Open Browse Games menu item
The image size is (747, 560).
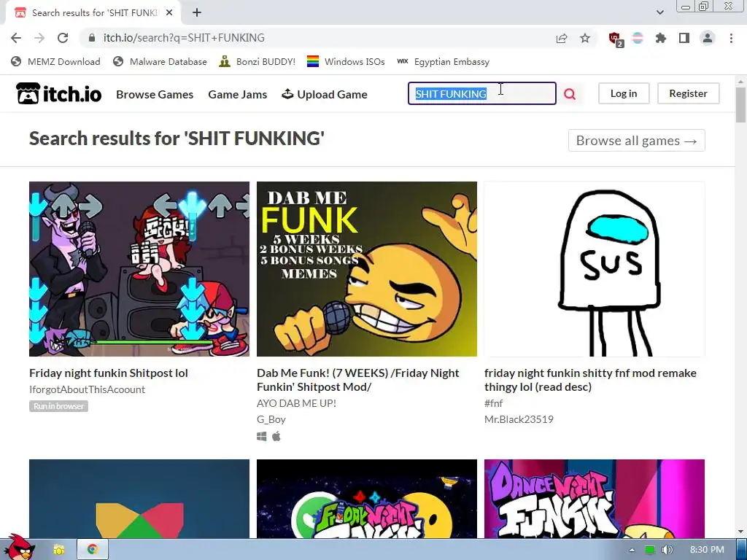pos(155,94)
